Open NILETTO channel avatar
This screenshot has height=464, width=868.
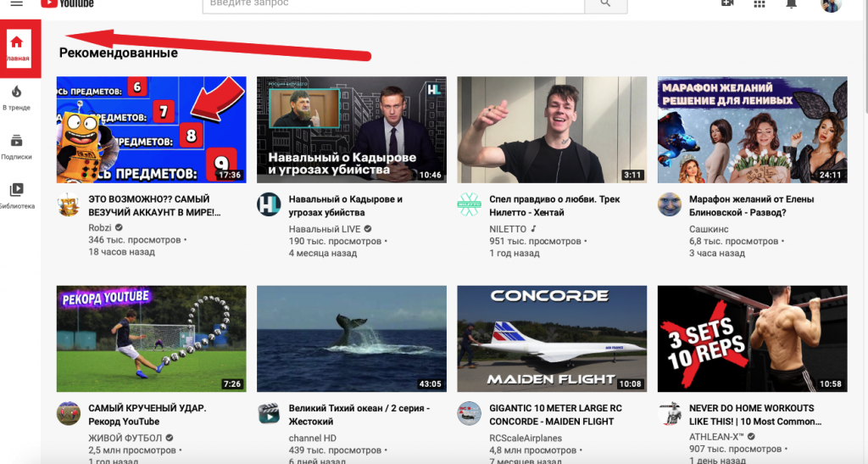[x=469, y=205]
